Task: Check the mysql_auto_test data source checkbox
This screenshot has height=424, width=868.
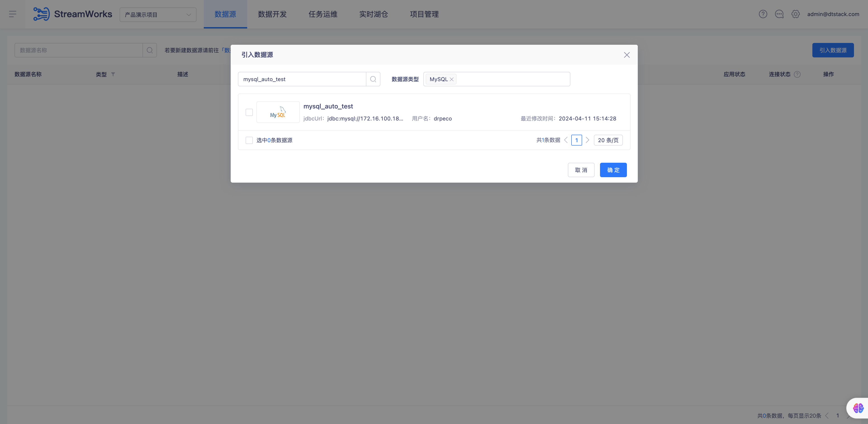Action: [249, 112]
